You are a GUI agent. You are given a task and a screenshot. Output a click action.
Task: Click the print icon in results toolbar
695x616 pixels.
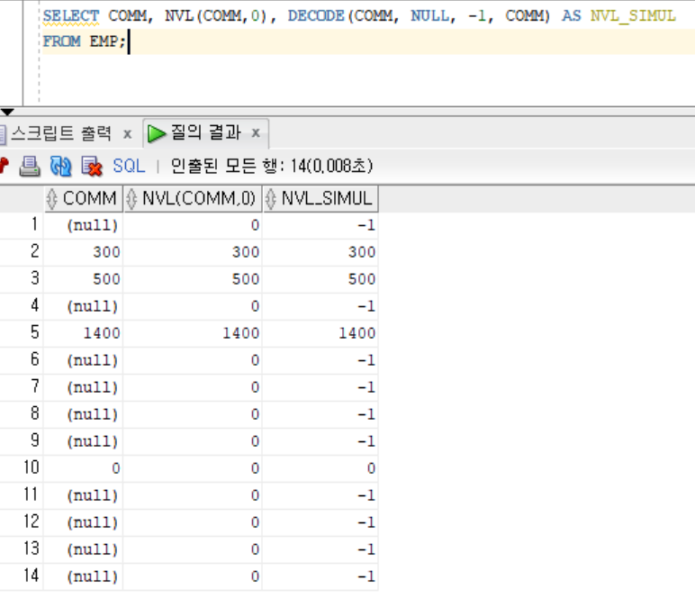31,166
